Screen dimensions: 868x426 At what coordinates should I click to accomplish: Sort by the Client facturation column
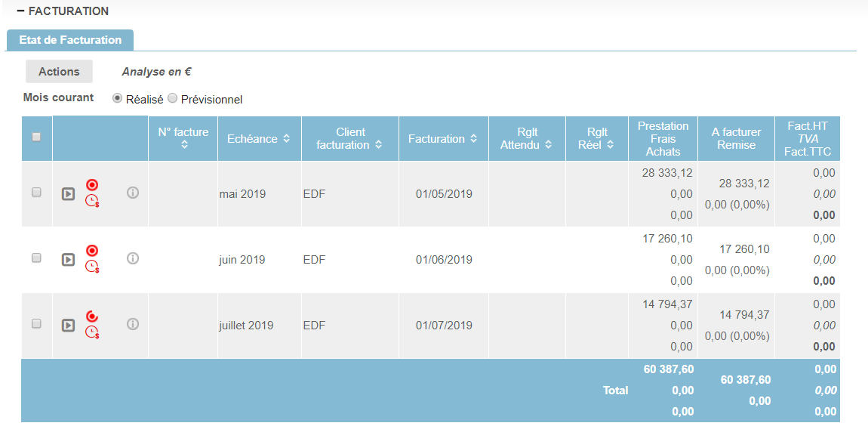click(349, 138)
